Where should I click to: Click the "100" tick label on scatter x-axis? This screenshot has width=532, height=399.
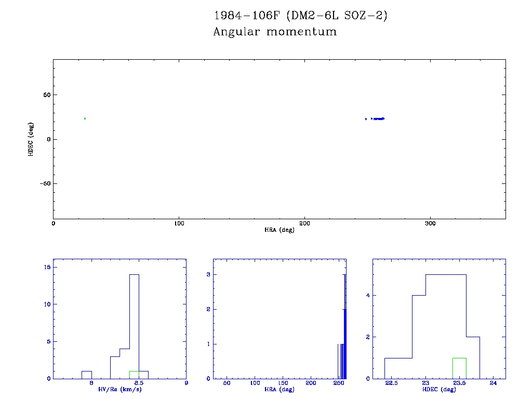tap(179, 223)
